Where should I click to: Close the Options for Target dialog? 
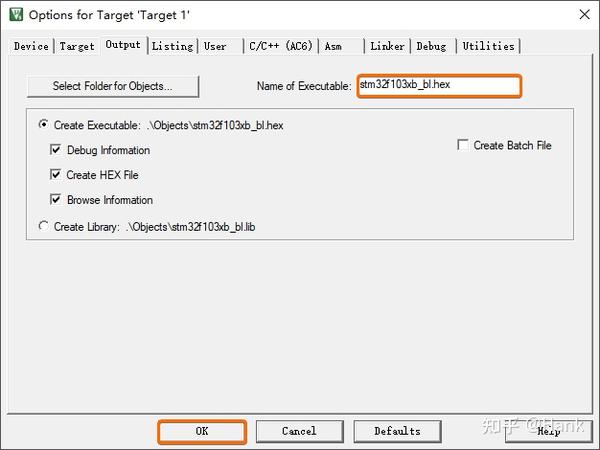pyautogui.click(x=584, y=15)
